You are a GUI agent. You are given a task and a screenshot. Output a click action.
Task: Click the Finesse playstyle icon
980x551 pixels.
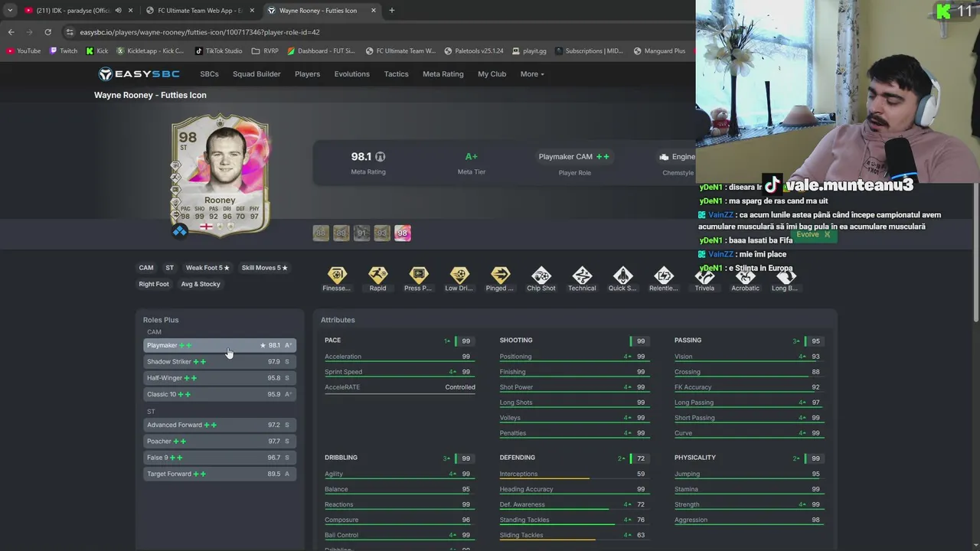(337, 275)
